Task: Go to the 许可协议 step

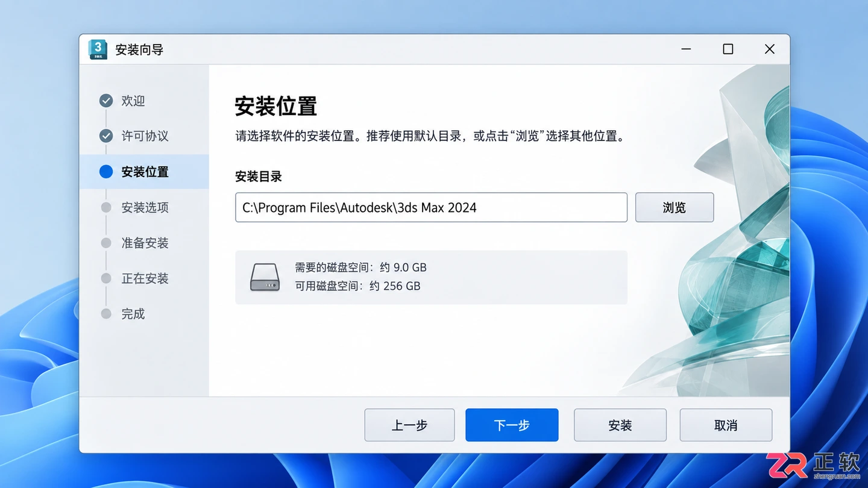Action: point(145,136)
